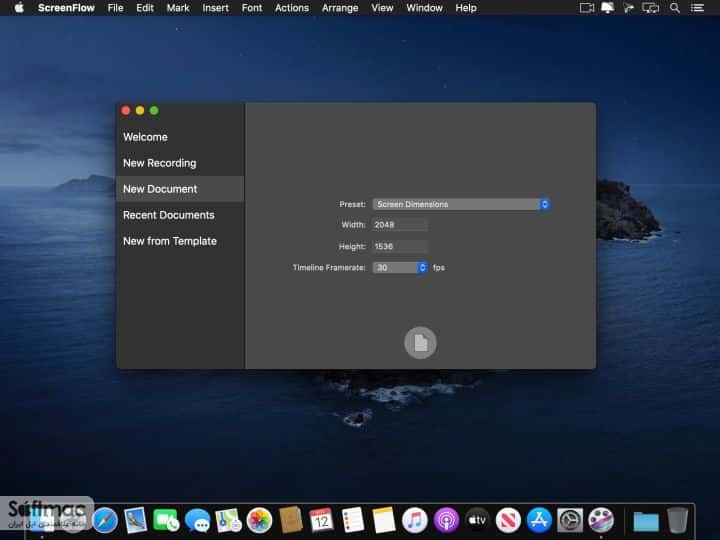The image size is (720, 540).
Task: Minimize the window with yellow button
Action: click(140, 111)
